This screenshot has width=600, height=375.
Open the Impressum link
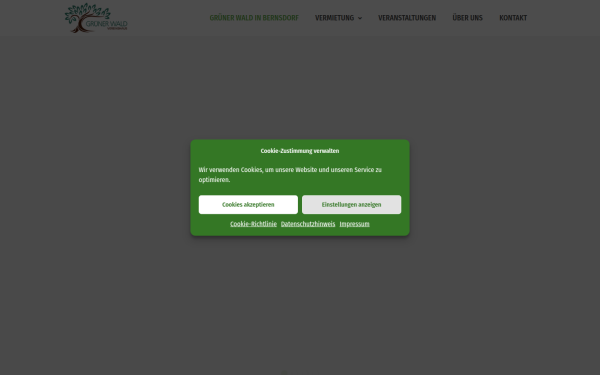(355, 224)
